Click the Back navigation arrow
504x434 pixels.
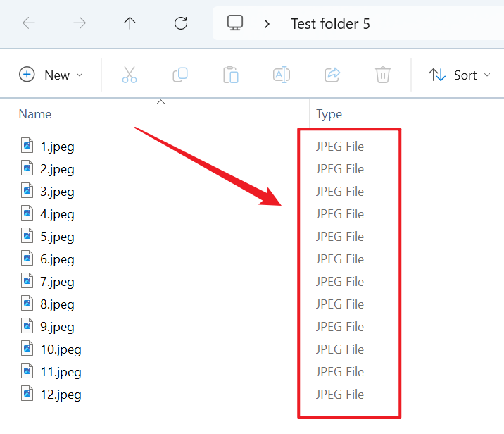tap(29, 23)
